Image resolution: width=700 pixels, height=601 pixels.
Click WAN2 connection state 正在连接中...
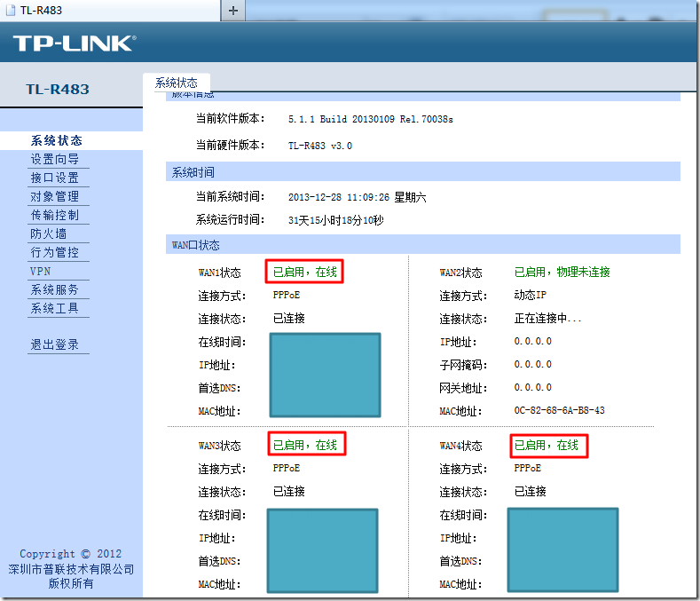click(x=547, y=318)
